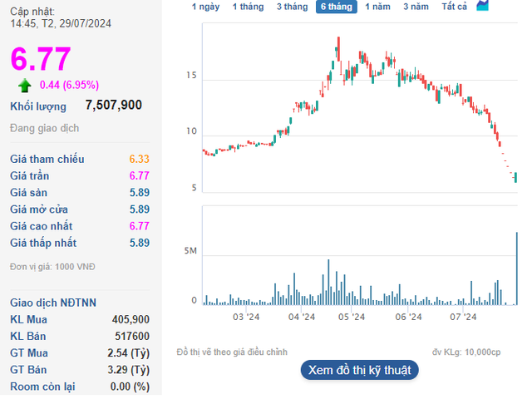Screen dimensions: 532x399
Task: Click the 5M volume axis label
Action: click(x=190, y=251)
